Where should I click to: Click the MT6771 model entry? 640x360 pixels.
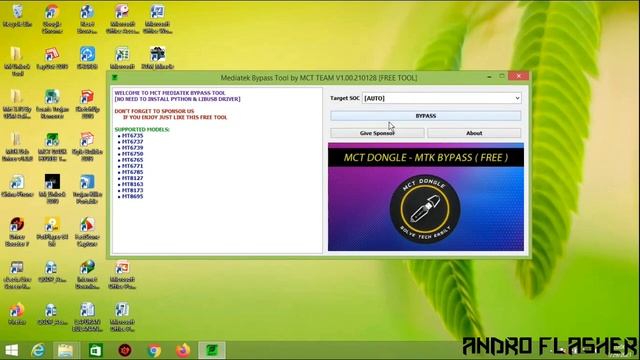pos(132,166)
